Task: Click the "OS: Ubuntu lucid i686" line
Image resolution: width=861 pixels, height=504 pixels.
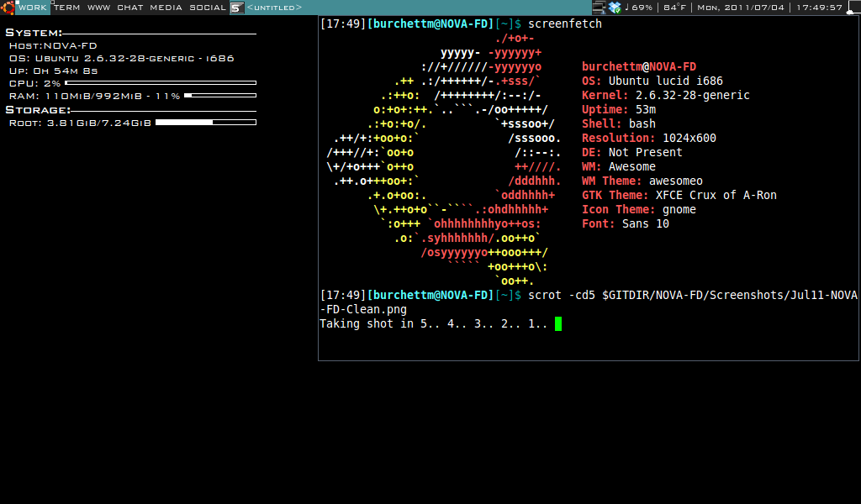Action: pyautogui.click(x=652, y=81)
